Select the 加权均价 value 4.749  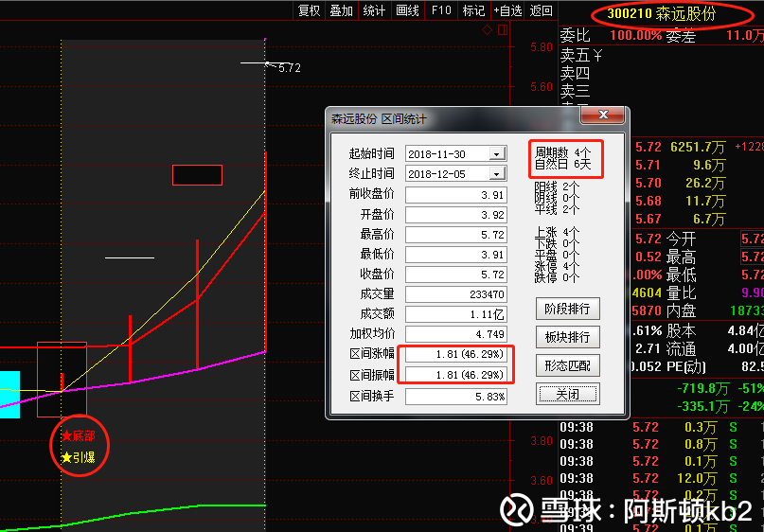pyautogui.click(x=456, y=335)
